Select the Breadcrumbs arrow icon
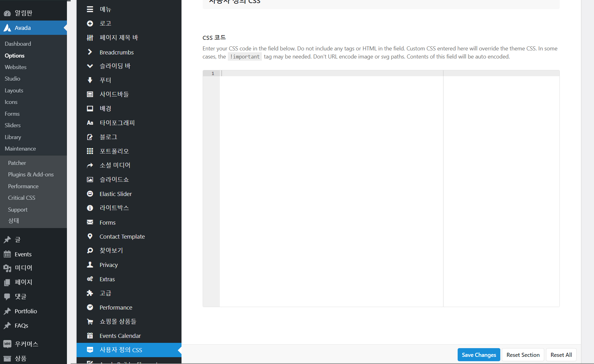594x364 pixels. [90, 52]
